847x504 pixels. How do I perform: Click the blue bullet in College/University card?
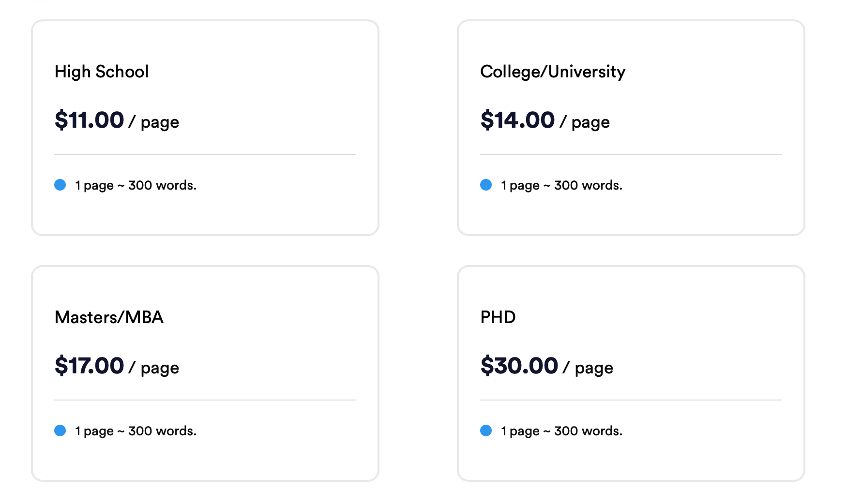pos(486,185)
